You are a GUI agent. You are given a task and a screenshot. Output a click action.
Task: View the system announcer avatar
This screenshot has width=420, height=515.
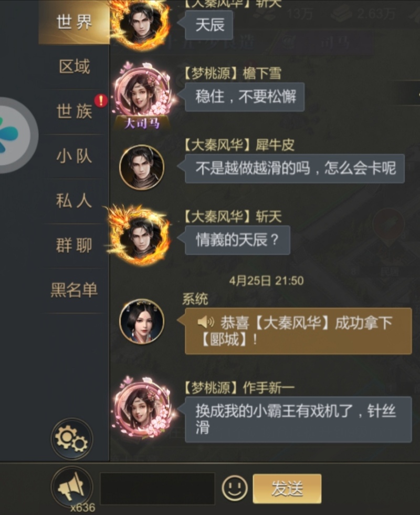(142, 321)
